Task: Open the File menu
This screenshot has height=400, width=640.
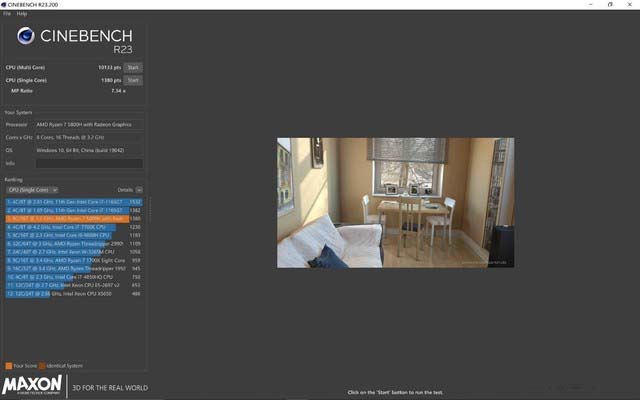Action: 7,13
